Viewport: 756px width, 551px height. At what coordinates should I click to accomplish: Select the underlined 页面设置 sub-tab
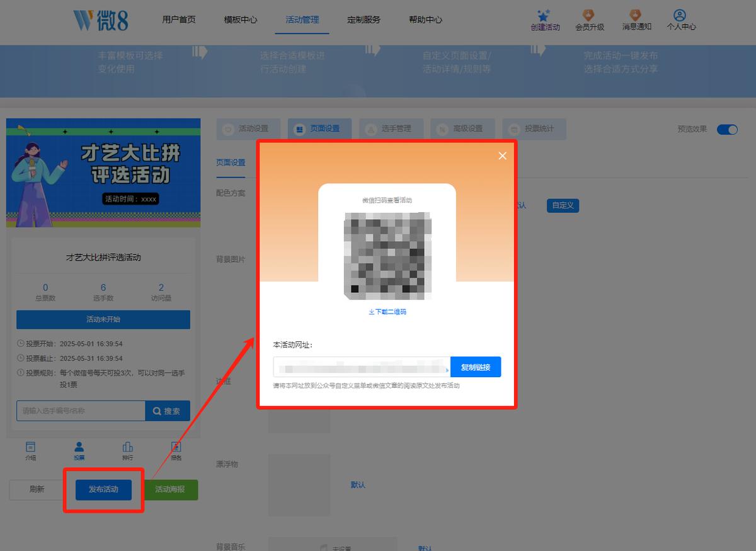tap(231, 162)
